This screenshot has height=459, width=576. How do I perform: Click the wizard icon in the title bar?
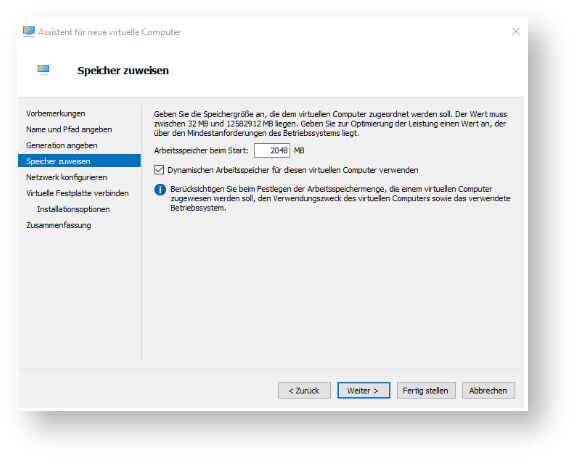tap(29, 32)
